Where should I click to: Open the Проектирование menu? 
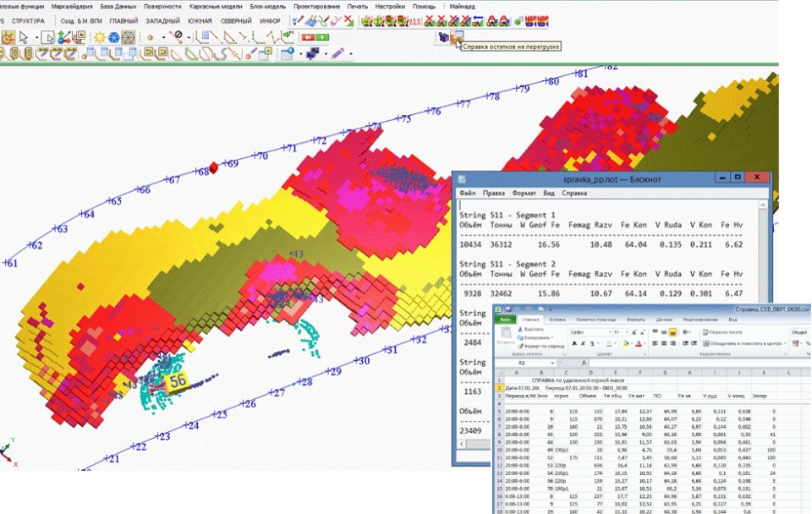pyautogui.click(x=316, y=7)
